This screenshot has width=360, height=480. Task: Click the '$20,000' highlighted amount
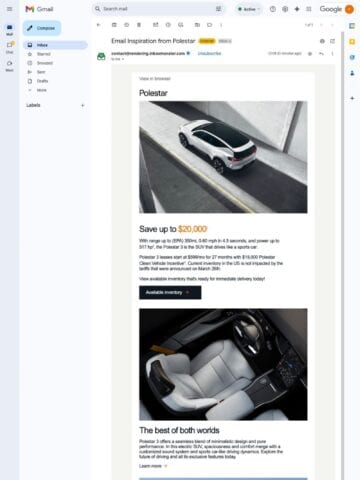click(192, 229)
